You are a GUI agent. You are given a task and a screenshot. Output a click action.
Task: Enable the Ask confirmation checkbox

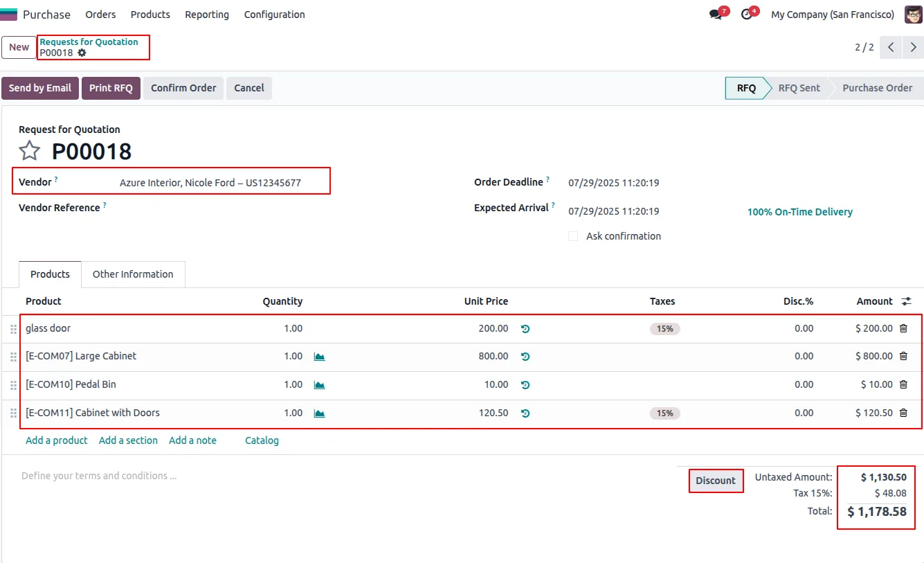pyautogui.click(x=573, y=236)
